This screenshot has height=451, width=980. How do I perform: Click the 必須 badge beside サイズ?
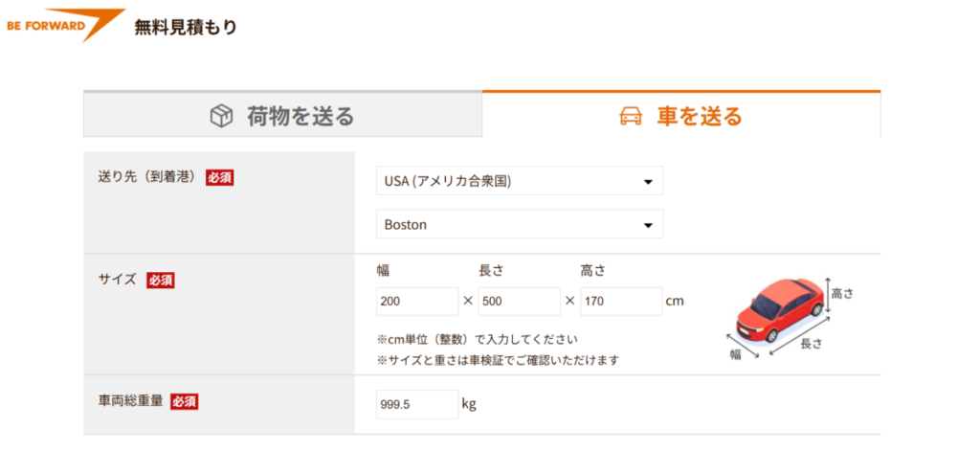(x=160, y=281)
